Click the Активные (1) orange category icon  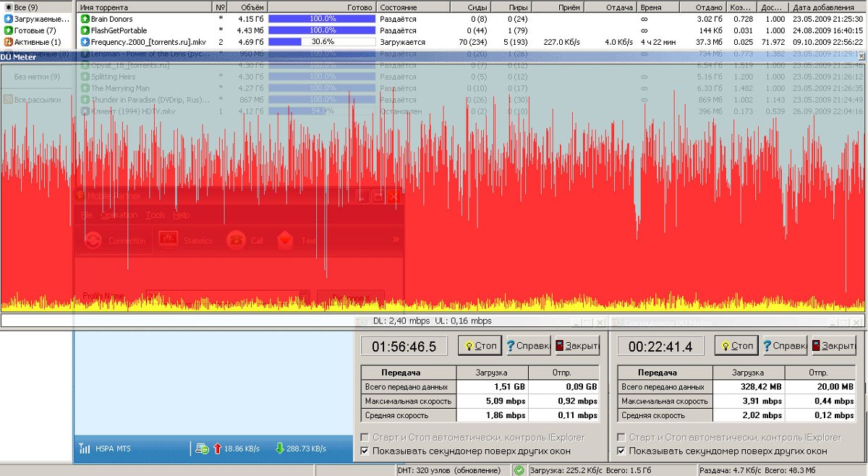tap(8, 42)
